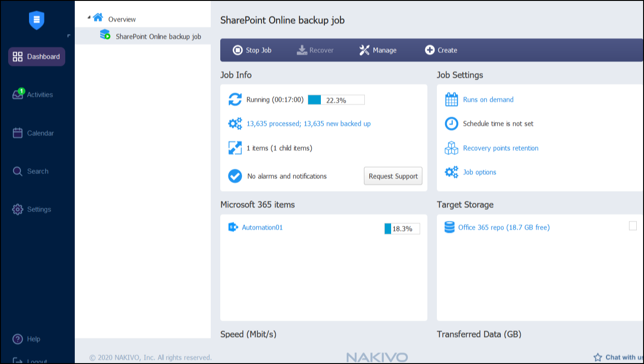
Task: Click the recovery points cubes icon
Action: pos(451,148)
